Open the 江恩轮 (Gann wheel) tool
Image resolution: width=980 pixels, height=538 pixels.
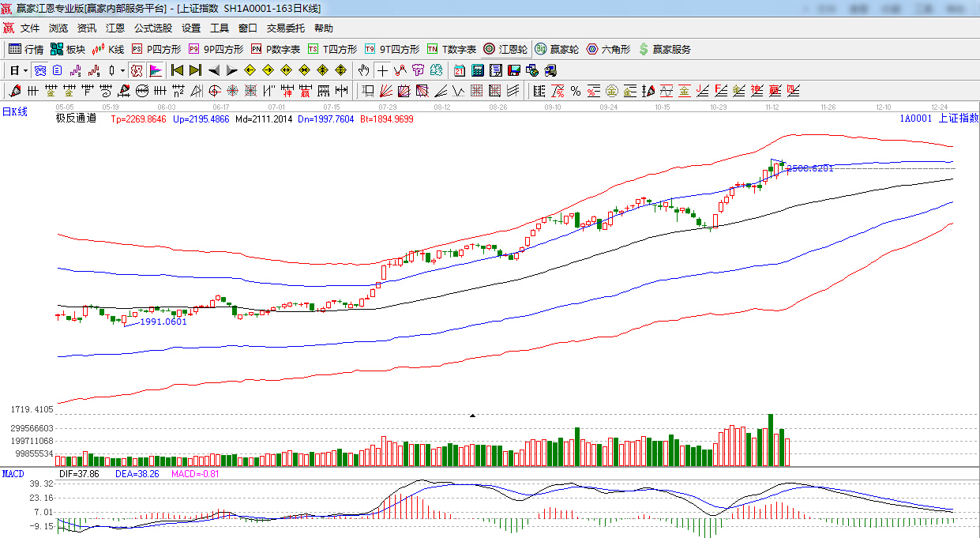point(506,49)
